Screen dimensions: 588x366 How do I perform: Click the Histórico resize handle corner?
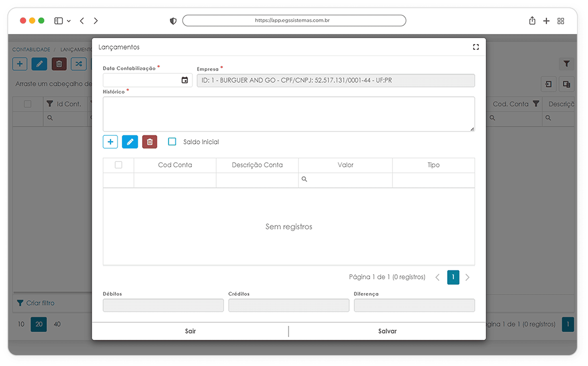[x=472, y=129]
